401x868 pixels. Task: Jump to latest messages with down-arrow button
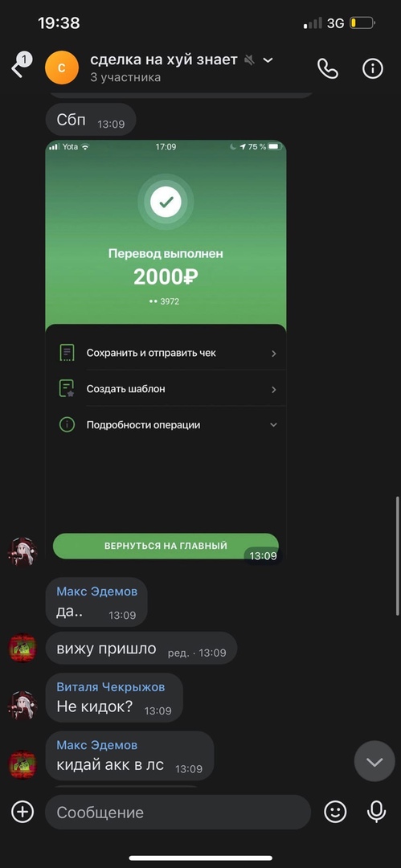tap(374, 762)
